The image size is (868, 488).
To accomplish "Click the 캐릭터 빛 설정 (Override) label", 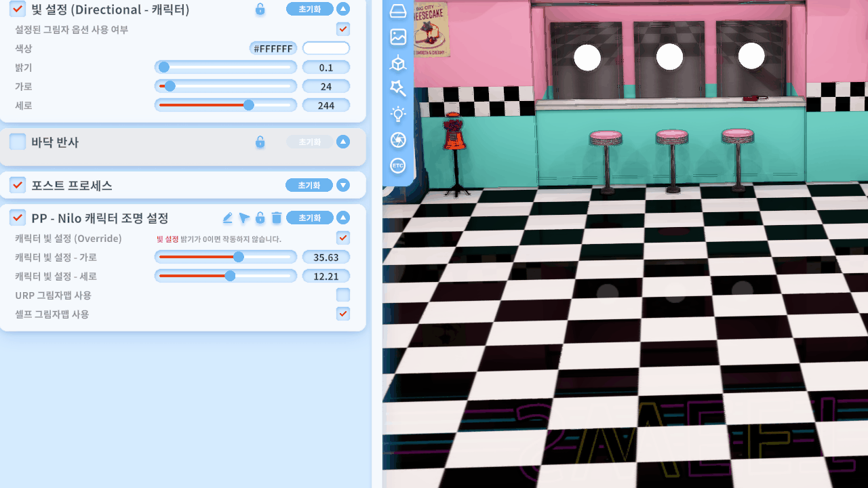I will click(68, 238).
